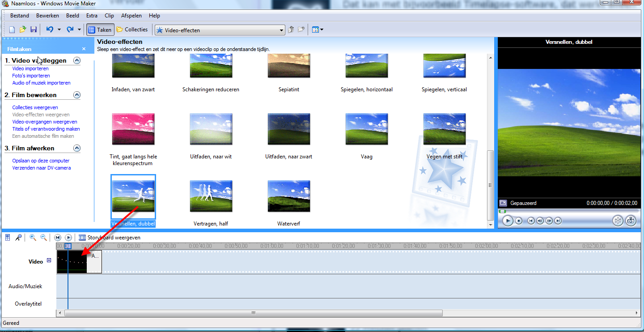
Task: Switch preview monitor to full screen
Action: [503, 203]
